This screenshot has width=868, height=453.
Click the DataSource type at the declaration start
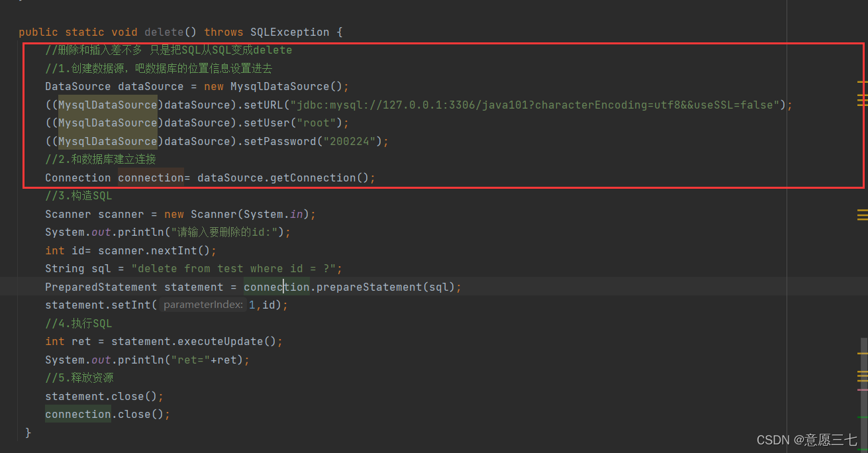point(77,87)
